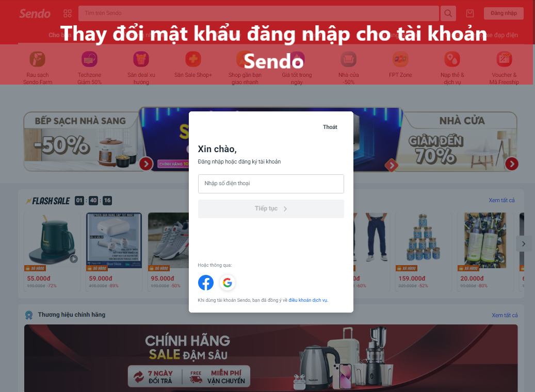Click the search magnifier icon
This screenshot has width=535, height=392.
448,13
